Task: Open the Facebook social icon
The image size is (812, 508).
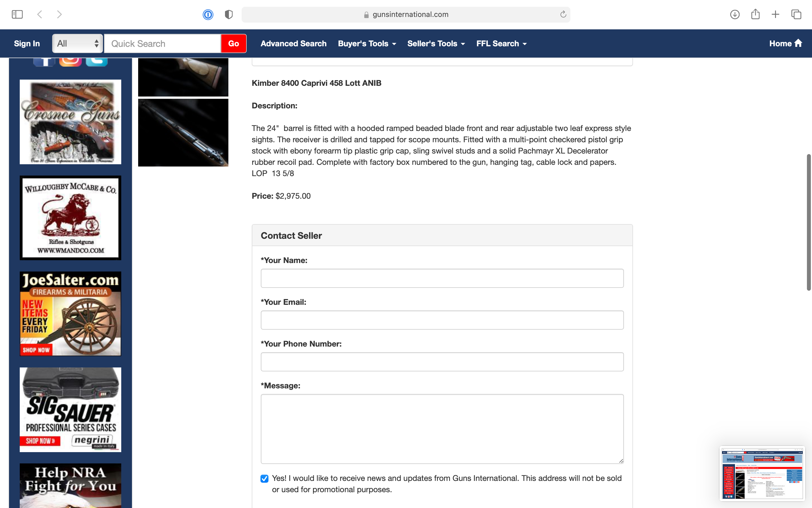Action: (x=44, y=62)
